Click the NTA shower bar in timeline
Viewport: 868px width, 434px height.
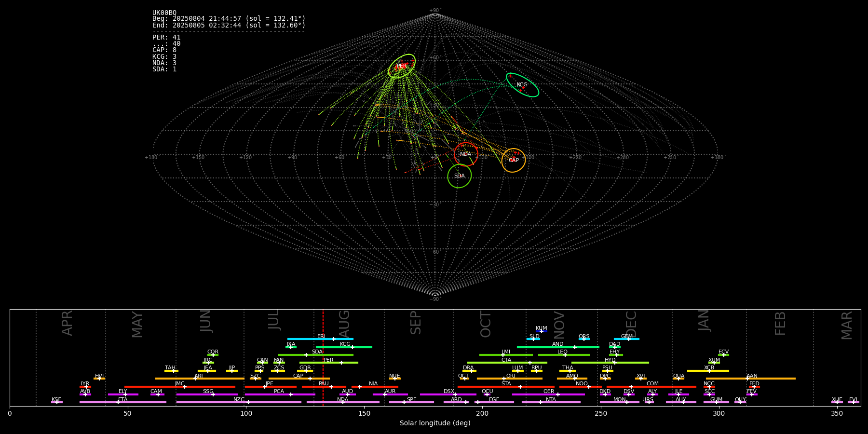tap(551, 402)
